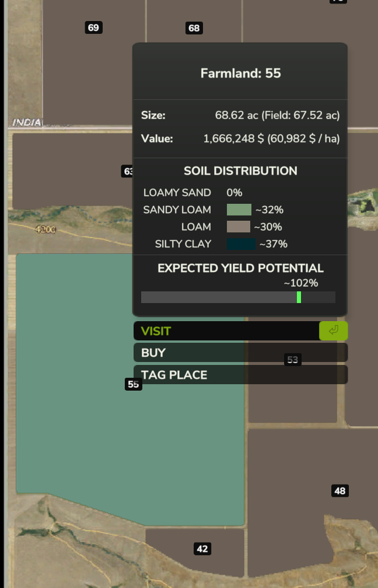Click the partially hidden field 63 marker
The width and height of the screenshot is (378, 588).
tap(127, 171)
